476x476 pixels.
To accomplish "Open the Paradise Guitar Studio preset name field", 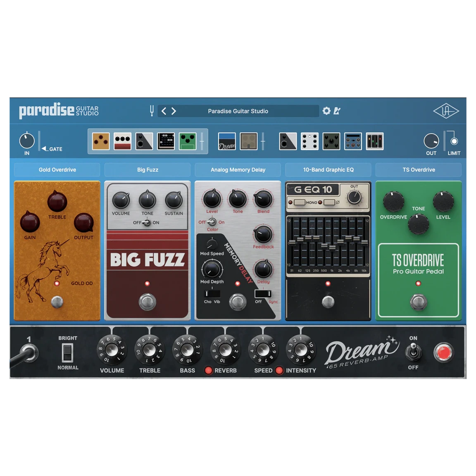I will (238, 111).
